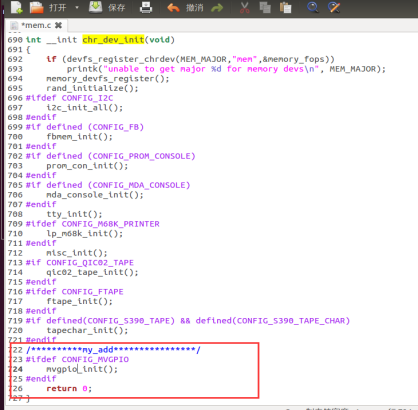Click the 撤消 text label

(194, 8)
